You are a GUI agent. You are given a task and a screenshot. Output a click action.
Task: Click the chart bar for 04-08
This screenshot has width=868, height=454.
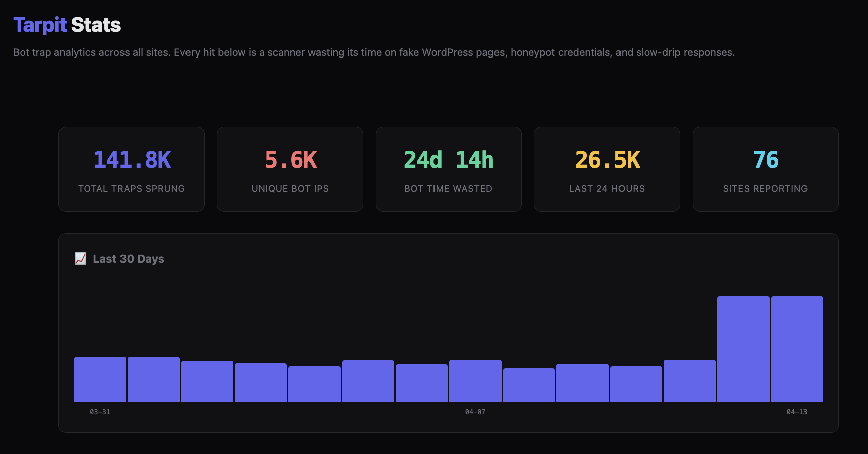click(529, 385)
